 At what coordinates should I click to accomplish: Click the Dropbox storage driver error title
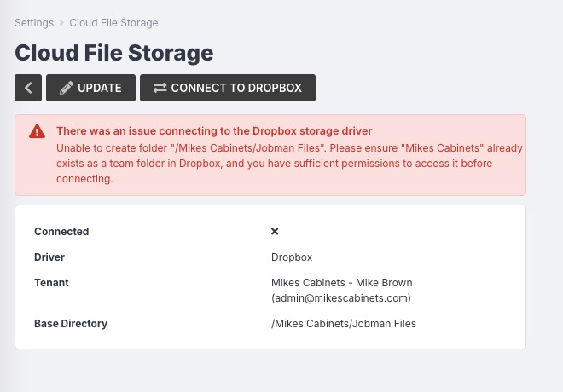[x=214, y=131]
